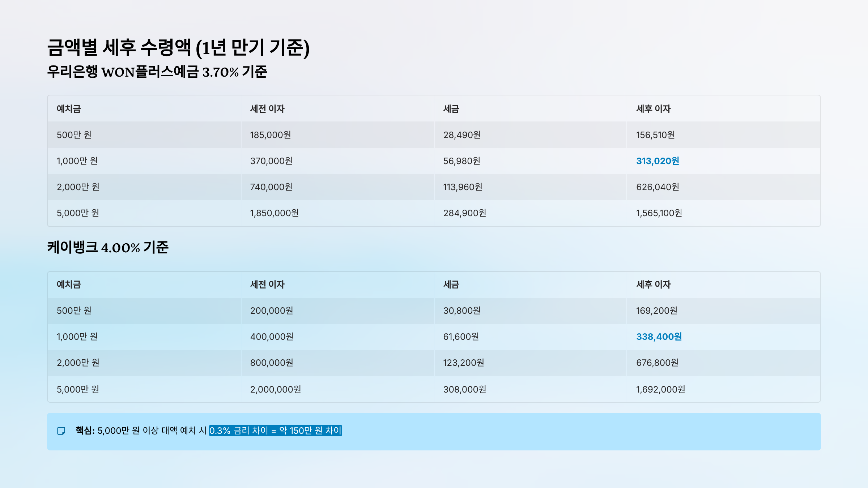Click the highlighted 313,020원 value
Screen dimensions: 868x488
pyautogui.click(x=658, y=161)
